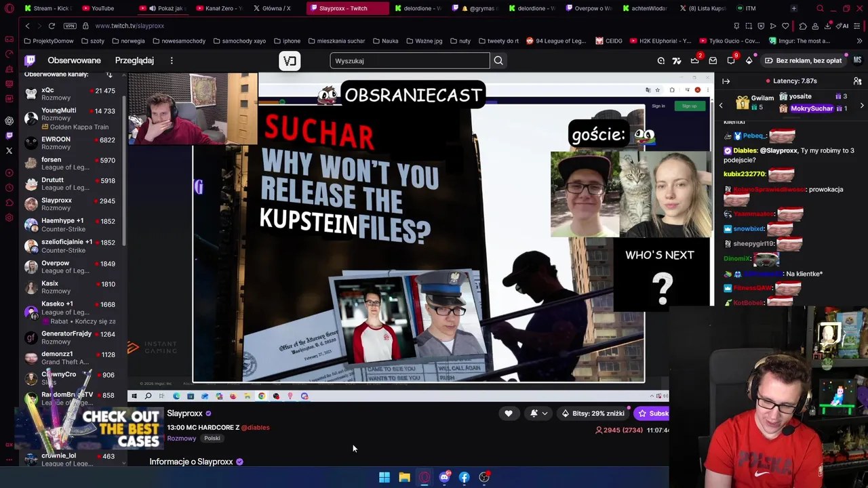Click the magnifier search button
The height and width of the screenshot is (488, 868).
tap(498, 60)
